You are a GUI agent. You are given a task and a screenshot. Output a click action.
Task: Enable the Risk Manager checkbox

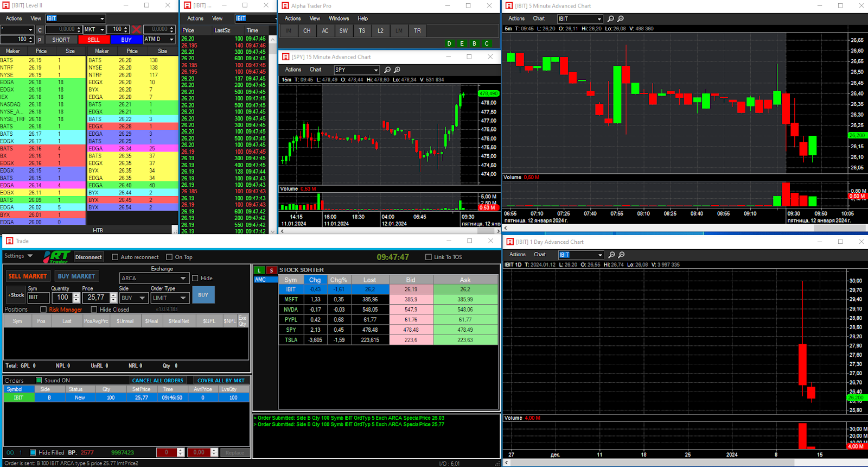point(43,310)
